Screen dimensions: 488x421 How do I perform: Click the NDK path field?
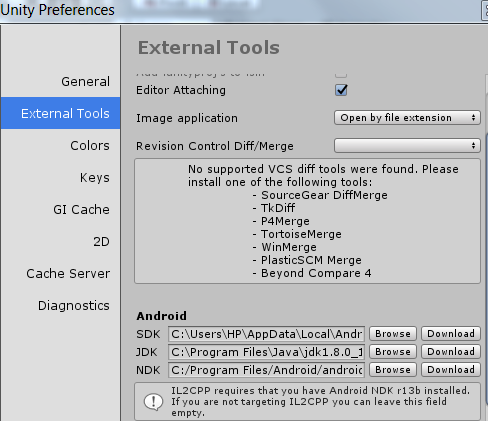pos(266,370)
